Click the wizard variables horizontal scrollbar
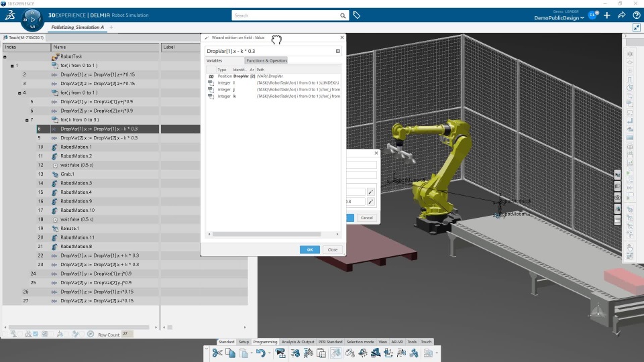This screenshot has height=362, width=644. (266, 234)
